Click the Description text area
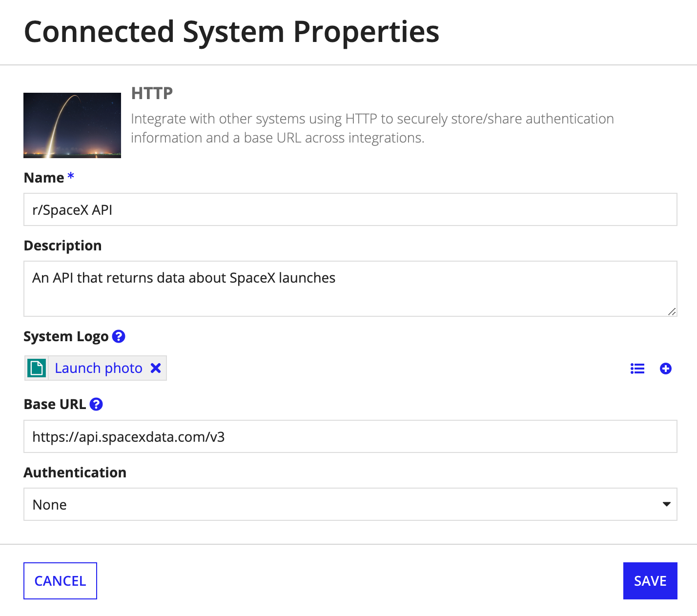The height and width of the screenshot is (616, 697). [x=350, y=288]
